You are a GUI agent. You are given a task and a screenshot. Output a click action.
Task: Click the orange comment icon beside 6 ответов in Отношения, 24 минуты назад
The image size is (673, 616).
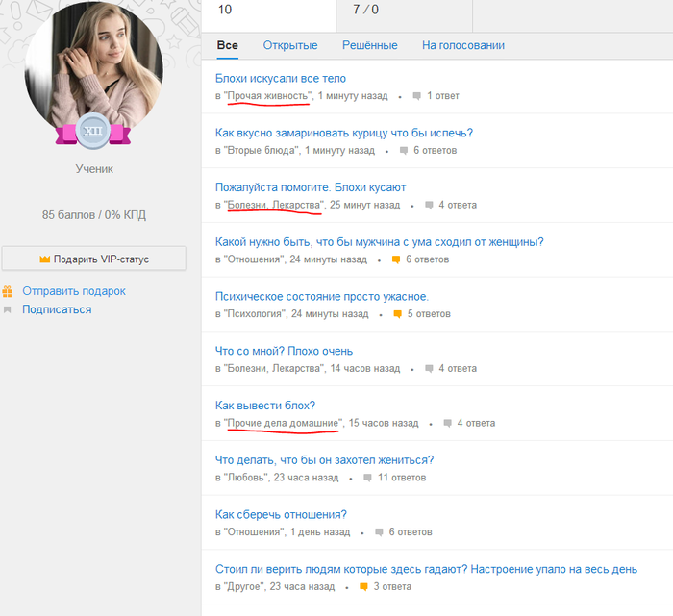(x=396, y=259)
